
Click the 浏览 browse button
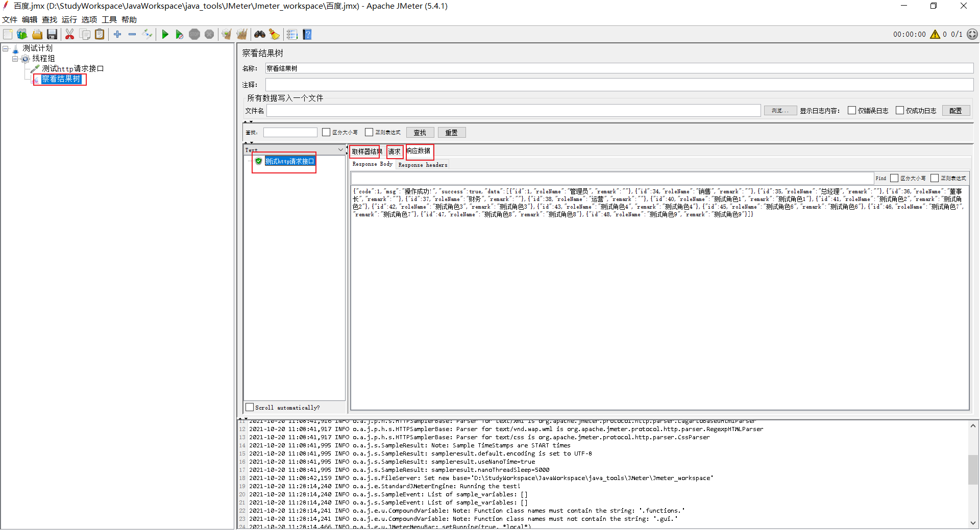click(x=780, y=111)
